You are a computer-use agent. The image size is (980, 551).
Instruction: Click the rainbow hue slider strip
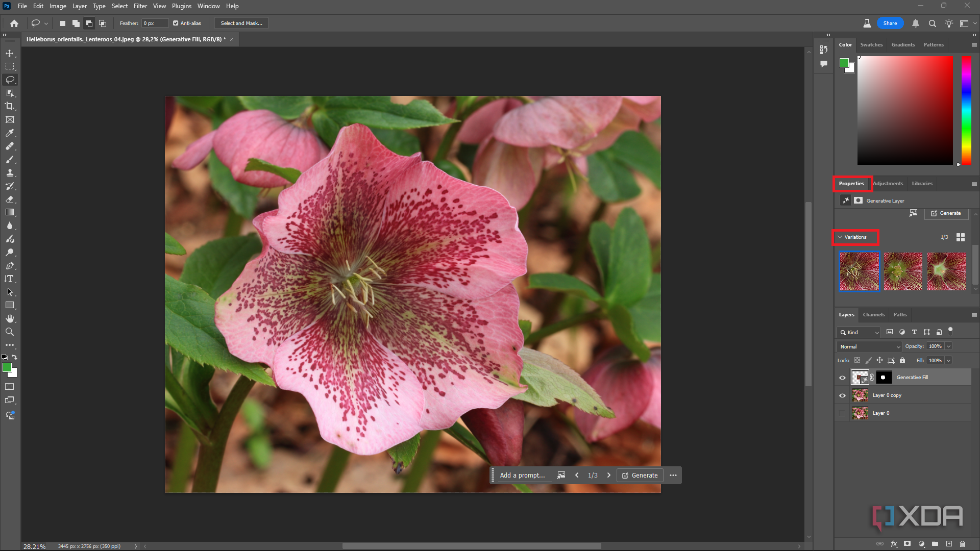[x=966, y=110]
